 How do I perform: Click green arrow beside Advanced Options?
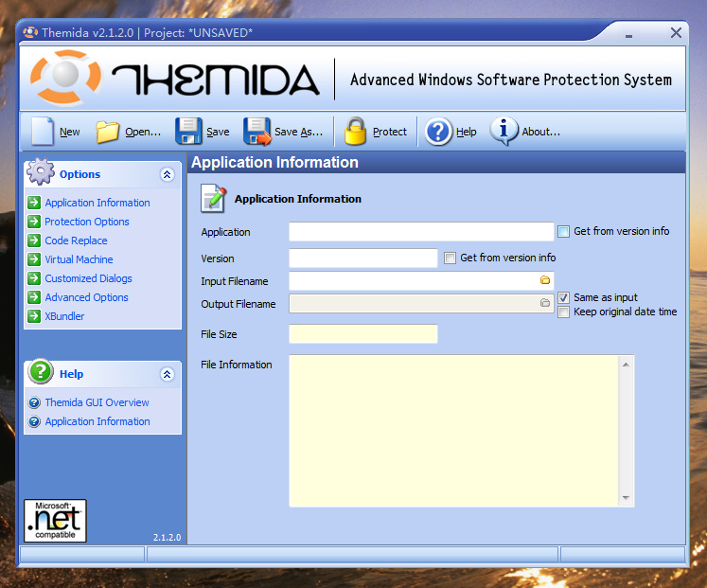34,297
